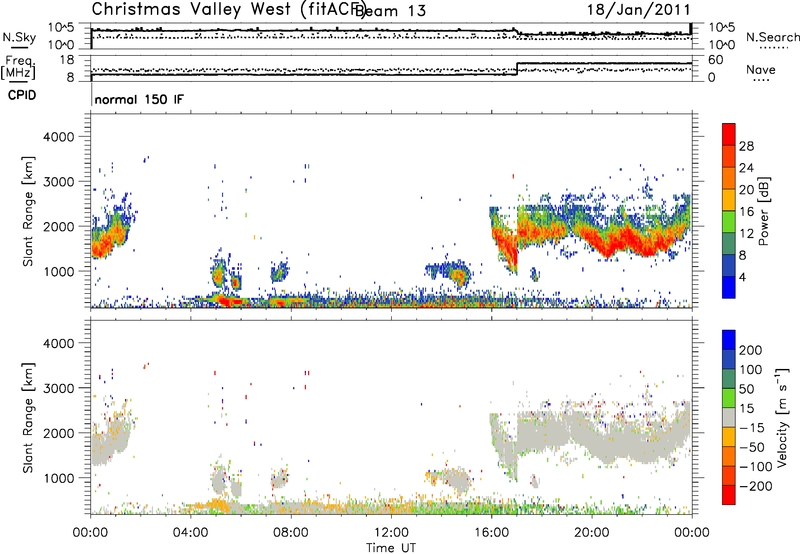Screen dimensions: 800x554
Task: Click the 'Freq. [MHz]' axis label
Action: tap(19, 68)
